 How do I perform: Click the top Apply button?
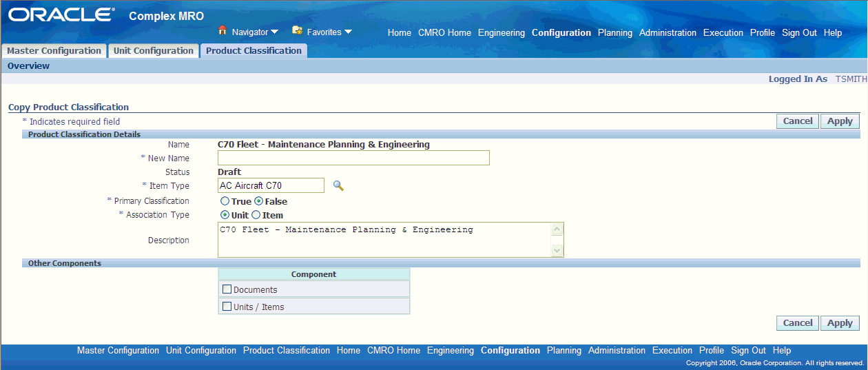840,121
